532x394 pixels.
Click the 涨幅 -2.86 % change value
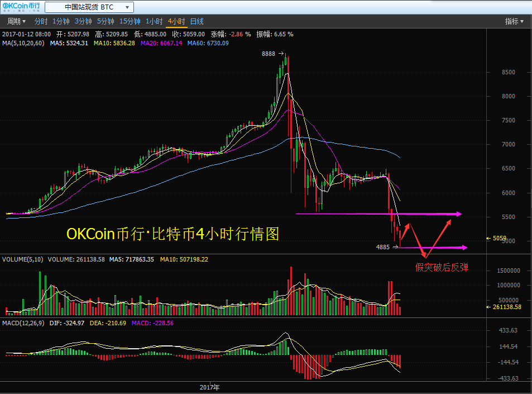coord(231,34)
